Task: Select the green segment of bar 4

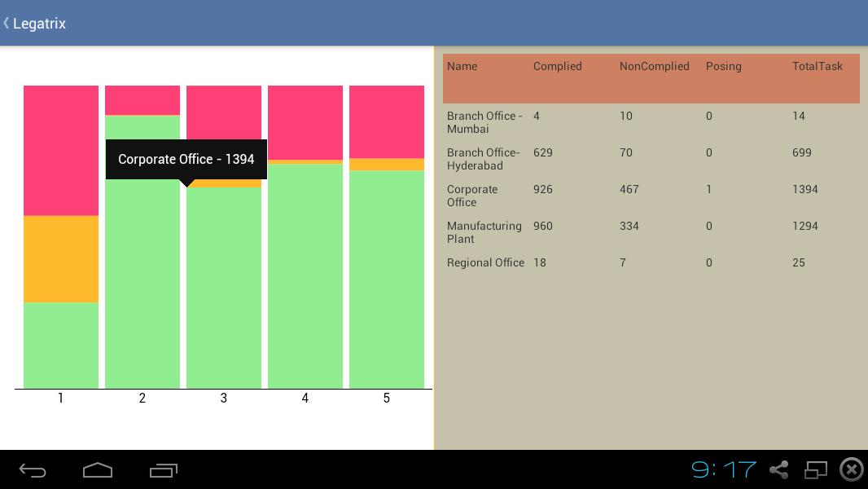Action: pyautogui.click(x=305, y=276)
